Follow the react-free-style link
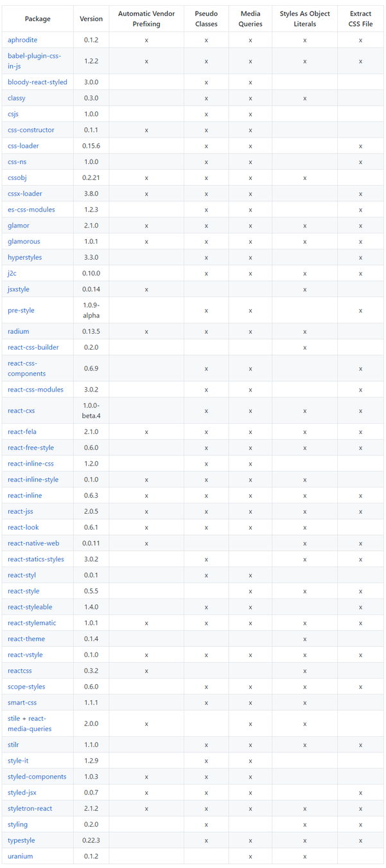This screenshot has height=868, width=386. (31, 448)
